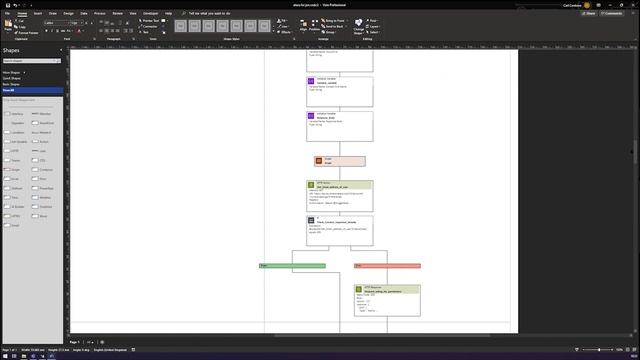Click the Copy command
Screen dimensions: 640x360
click(20, 27)
